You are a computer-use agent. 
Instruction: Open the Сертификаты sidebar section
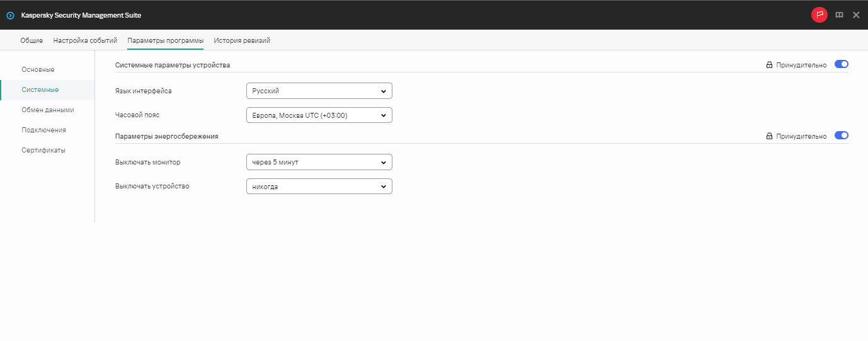(43, 150)
